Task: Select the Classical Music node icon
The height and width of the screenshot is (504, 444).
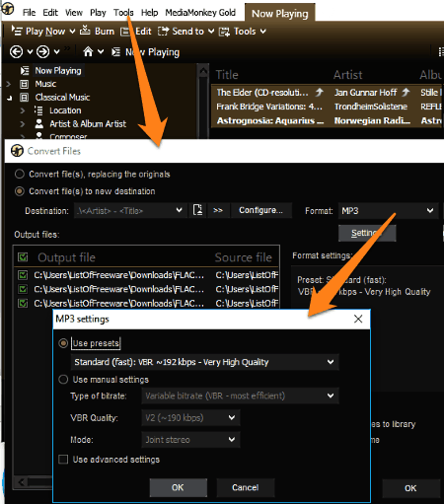Action: 24,98
